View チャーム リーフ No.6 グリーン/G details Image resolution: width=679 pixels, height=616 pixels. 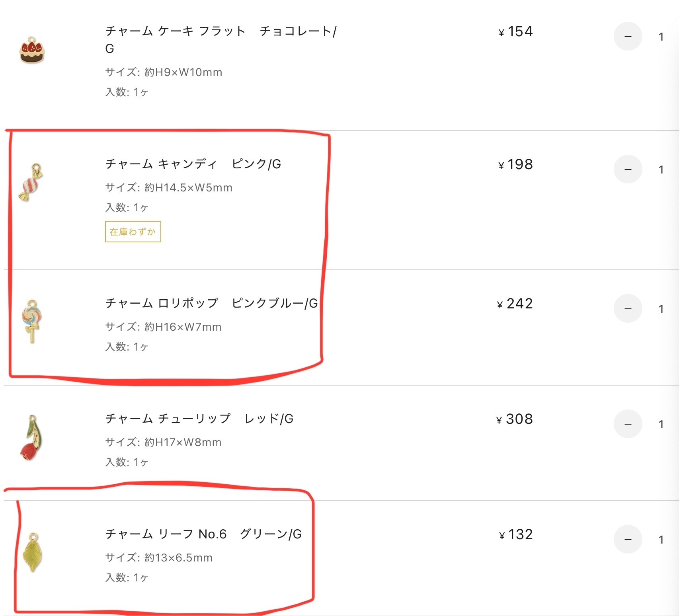pyautogui.click(x=203, y=534)
